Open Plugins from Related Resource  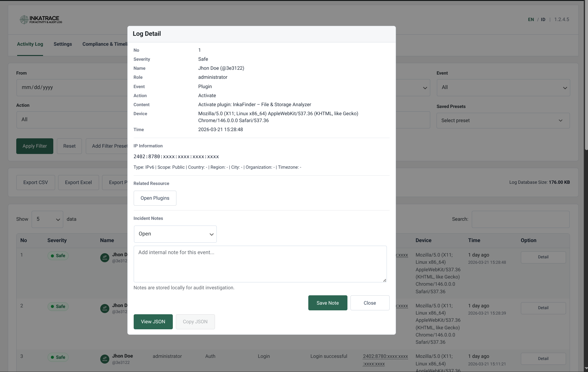155,198
